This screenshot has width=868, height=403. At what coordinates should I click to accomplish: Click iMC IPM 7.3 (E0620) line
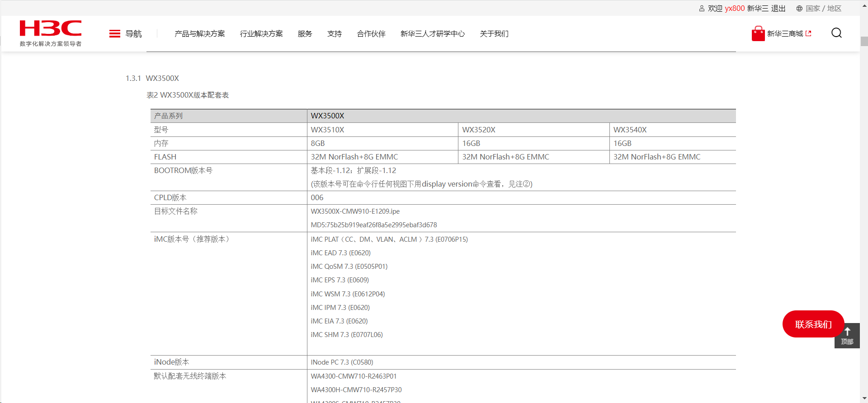pos(340,308)
